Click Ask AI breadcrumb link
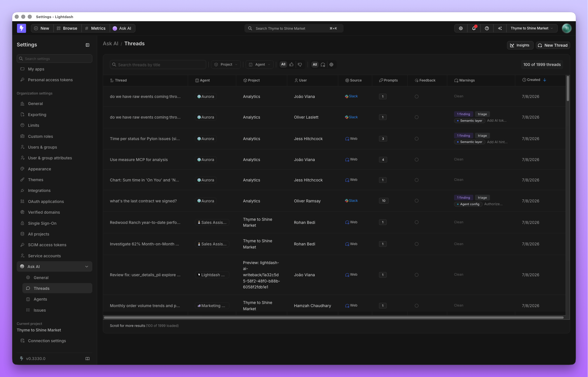This screenshot has width=588, height=377. (x=110, y=44)
